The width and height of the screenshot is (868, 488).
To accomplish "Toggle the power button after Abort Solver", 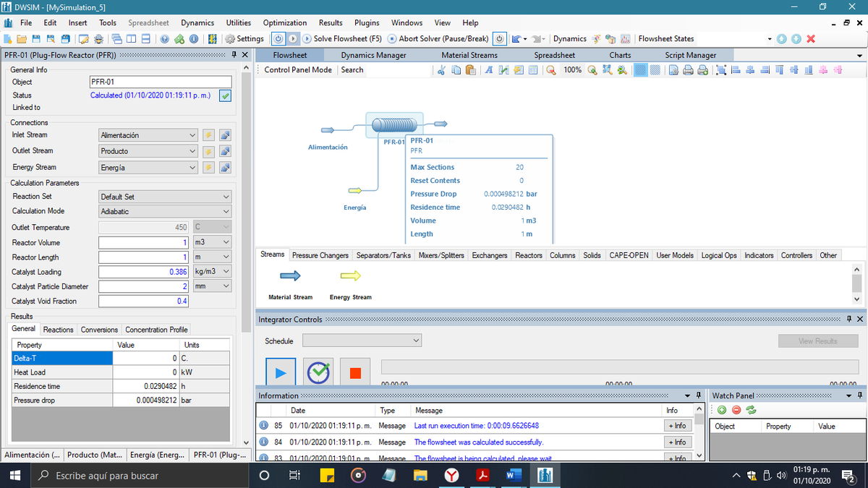I will tap(499, 38).
